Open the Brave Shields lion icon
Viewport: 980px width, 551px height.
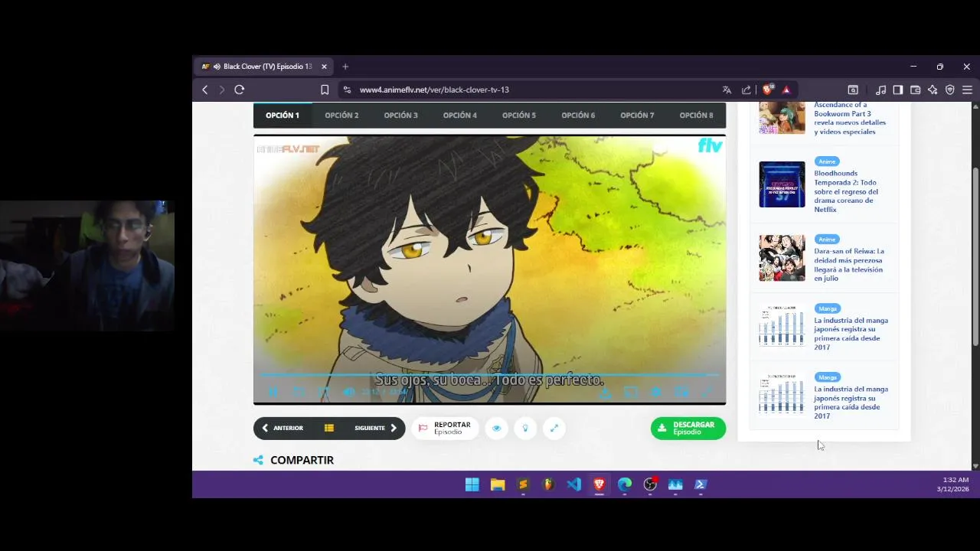click(768, 90)
